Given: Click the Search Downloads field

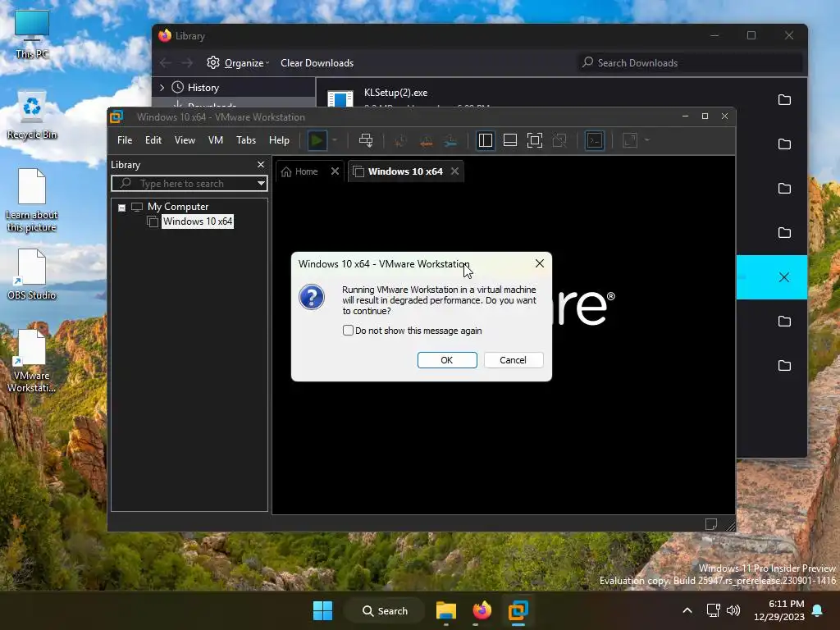Looking at the screenshot, I should [x=691, y=62].
